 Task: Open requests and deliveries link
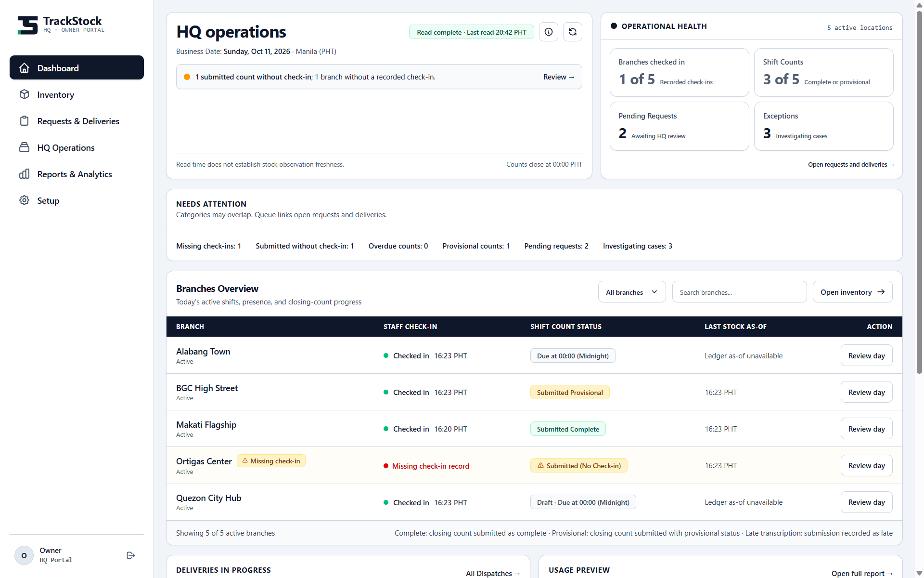(x=850, y=165)
